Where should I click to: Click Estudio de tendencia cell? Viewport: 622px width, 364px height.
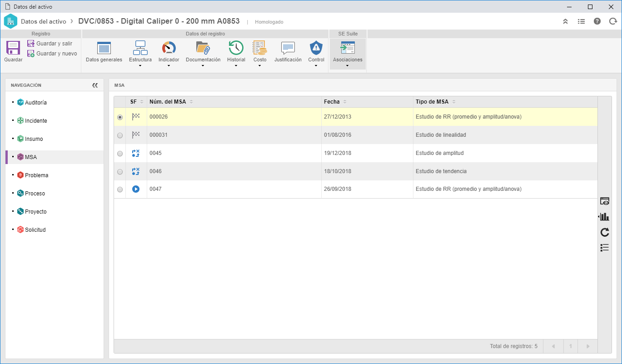505,171
